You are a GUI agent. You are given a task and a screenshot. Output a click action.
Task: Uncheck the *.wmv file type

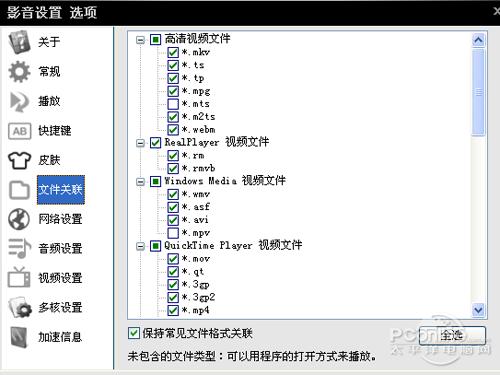173,194
